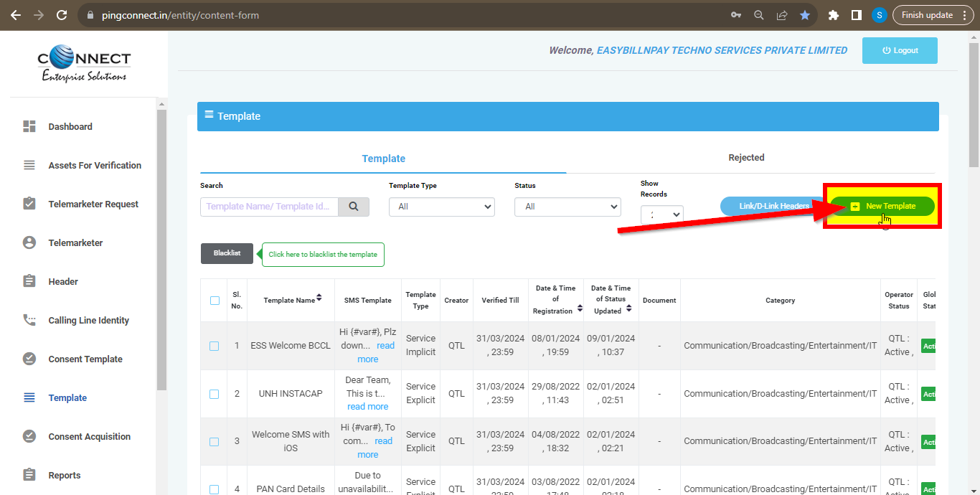Select the UNH INSTACAP row checkbox

[215, 394]
